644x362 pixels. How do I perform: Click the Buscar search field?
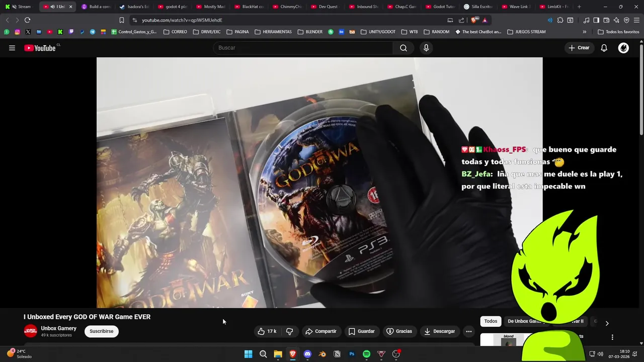tap(303, 48)
